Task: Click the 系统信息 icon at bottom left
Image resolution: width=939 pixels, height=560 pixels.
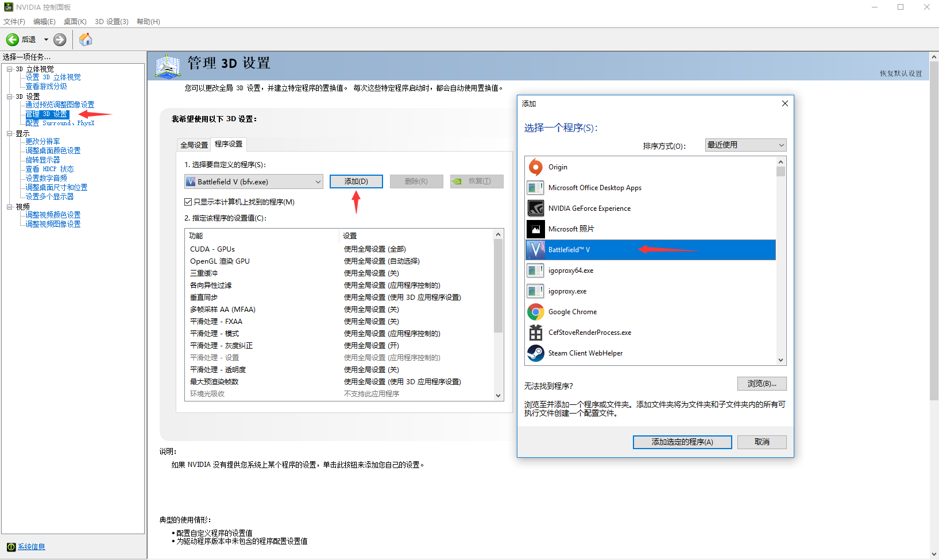Action: point(11,547)
